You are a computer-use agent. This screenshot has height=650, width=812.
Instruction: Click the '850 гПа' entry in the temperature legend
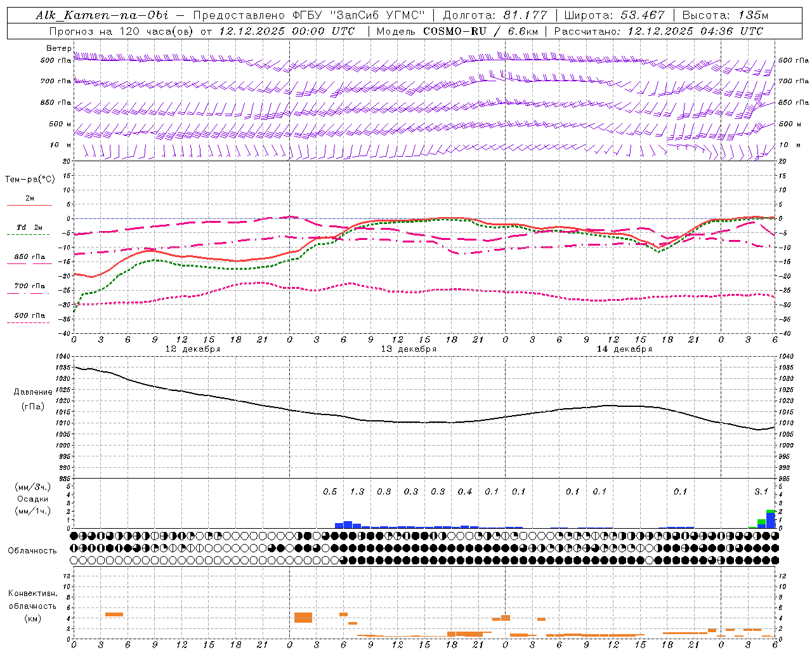(x=29, y=257)
